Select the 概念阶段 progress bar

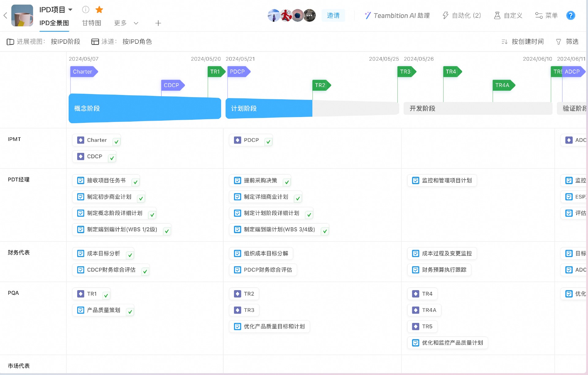point(145,108)
